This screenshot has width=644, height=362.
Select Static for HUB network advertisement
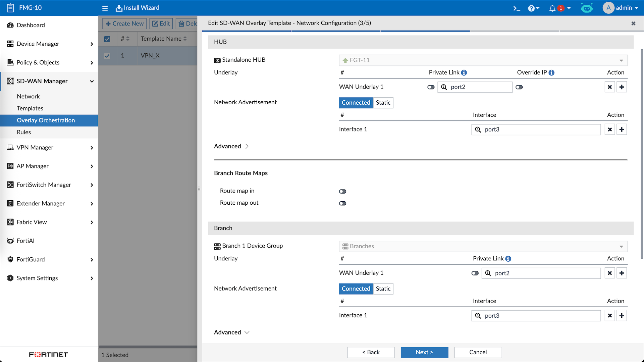point(383,103)
